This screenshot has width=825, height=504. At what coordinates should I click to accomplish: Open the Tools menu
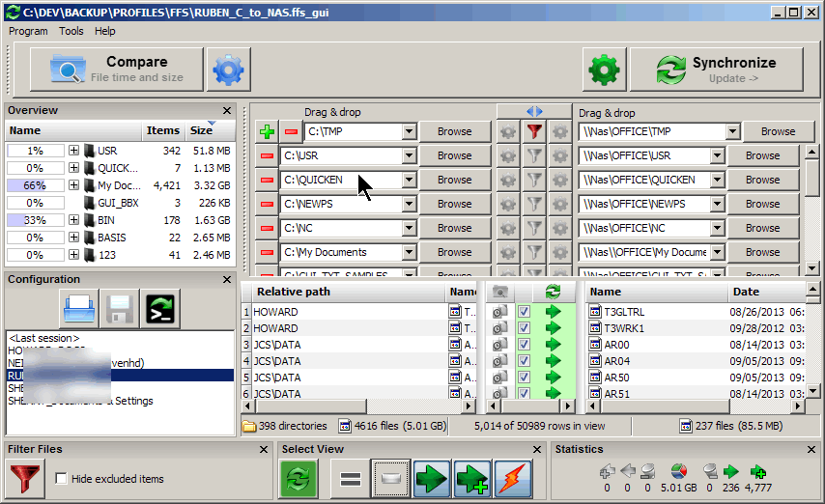pyautogui.click(x=71, y=31)
